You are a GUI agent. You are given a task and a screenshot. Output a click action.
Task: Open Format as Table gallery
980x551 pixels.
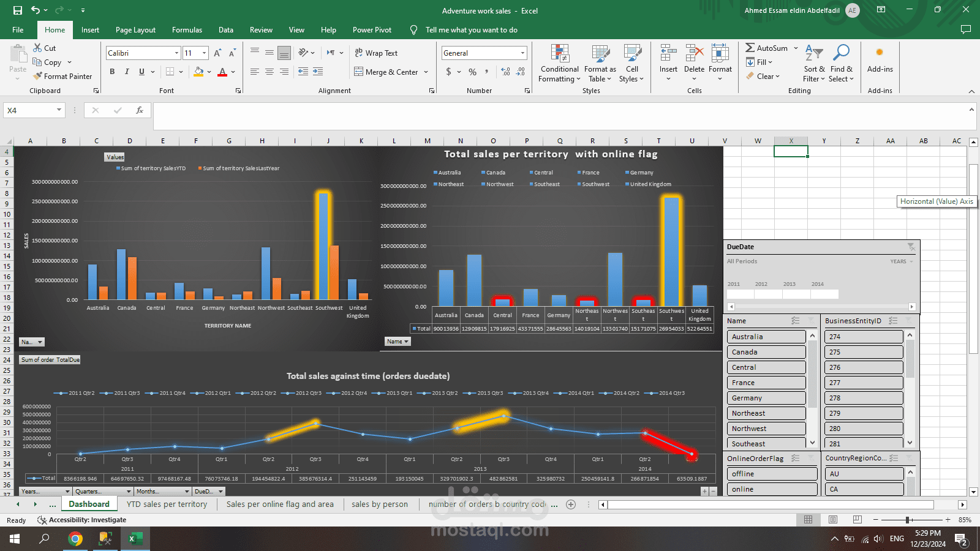click(x=600, y=63)
